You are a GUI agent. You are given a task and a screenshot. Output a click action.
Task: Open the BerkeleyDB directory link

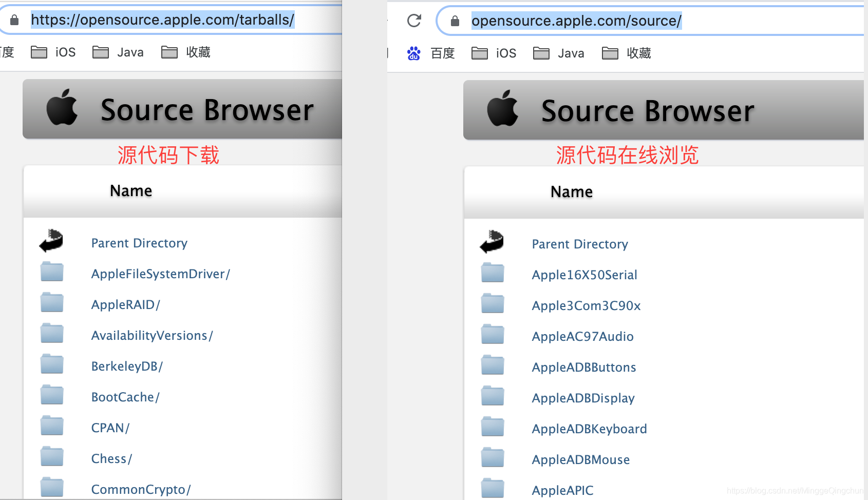pos(127,366)
